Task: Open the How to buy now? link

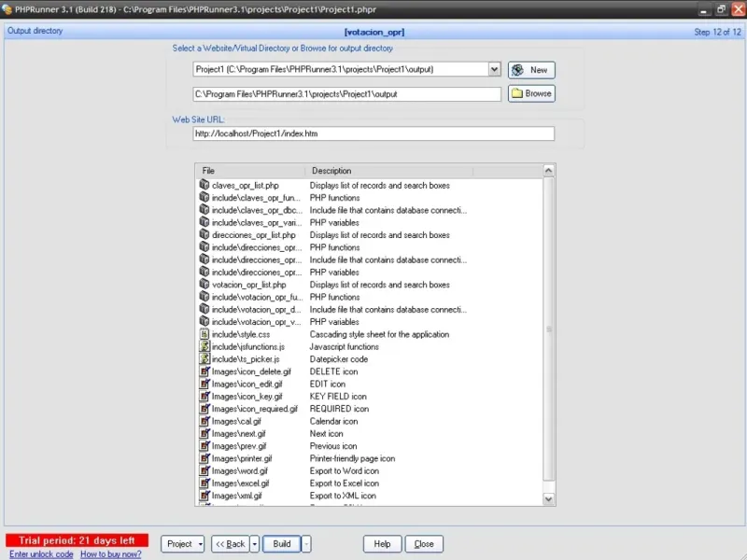Action: (110, 554)
